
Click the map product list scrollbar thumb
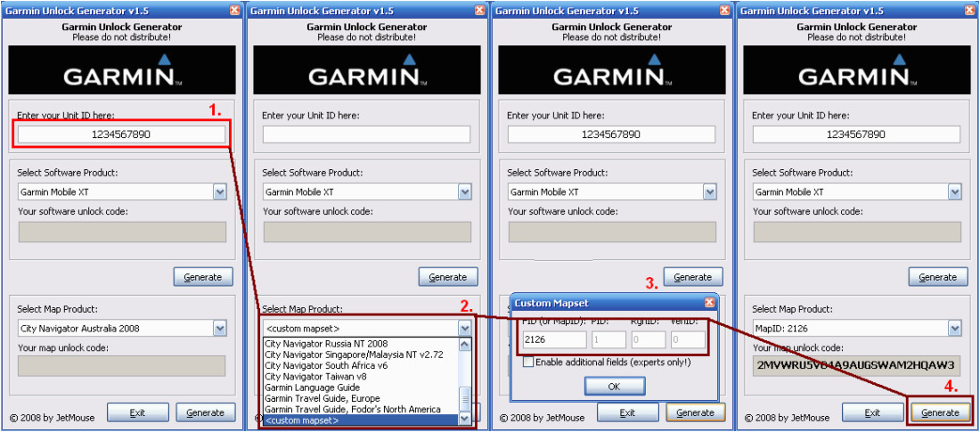pos(464,397)
